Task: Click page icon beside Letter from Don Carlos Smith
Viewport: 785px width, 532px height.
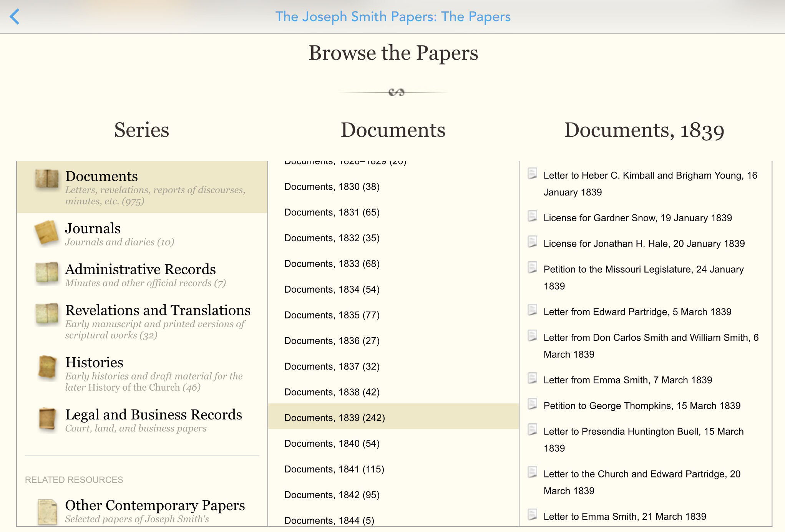Action: (533, 336)
